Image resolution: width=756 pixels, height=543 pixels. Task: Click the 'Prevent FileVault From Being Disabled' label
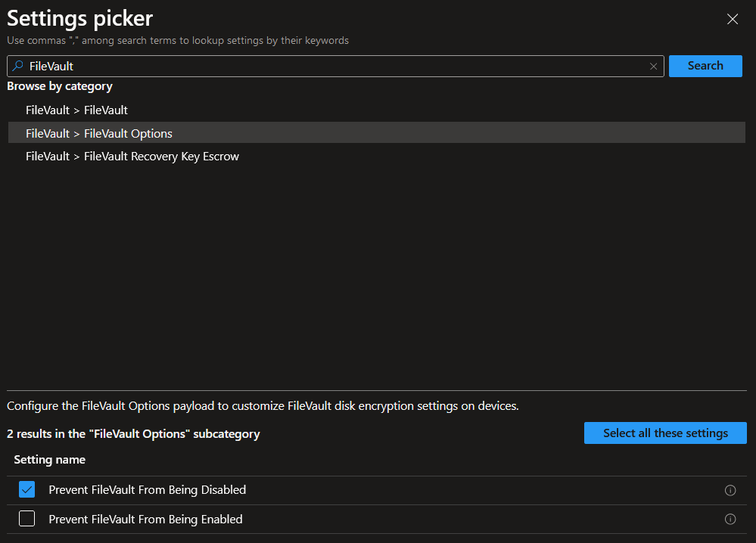[148, 490]
